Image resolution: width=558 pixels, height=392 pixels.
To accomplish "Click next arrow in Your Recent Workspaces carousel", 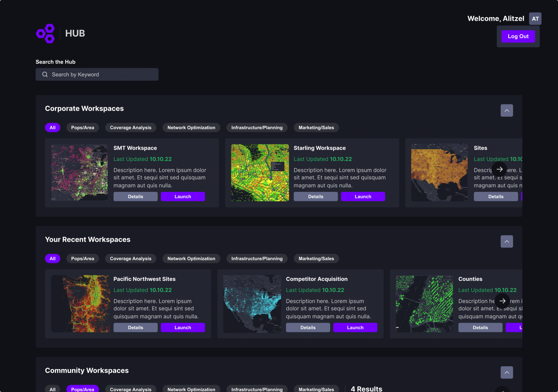I will (502, 301).
